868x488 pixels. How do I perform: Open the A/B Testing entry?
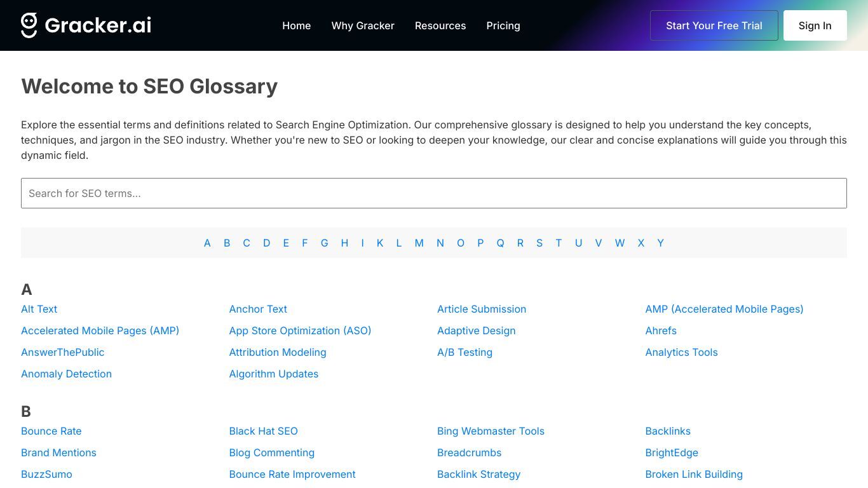(465, 352)
